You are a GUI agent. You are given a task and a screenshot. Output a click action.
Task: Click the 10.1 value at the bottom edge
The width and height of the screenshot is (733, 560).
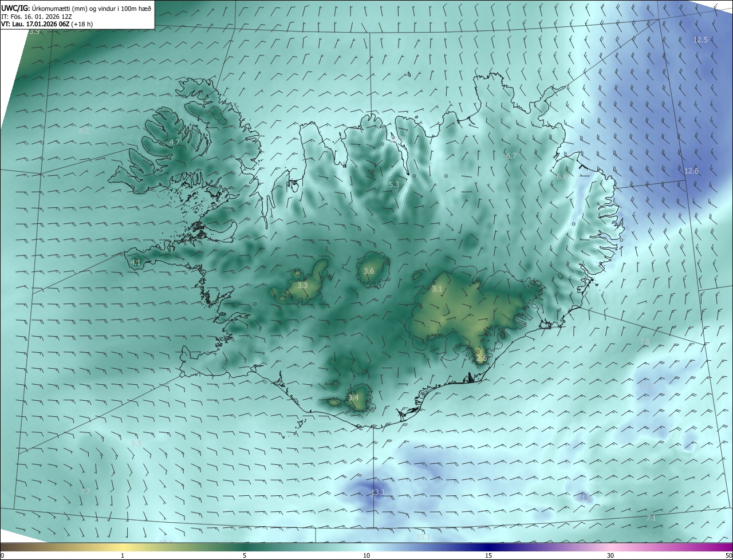point(423,537)
